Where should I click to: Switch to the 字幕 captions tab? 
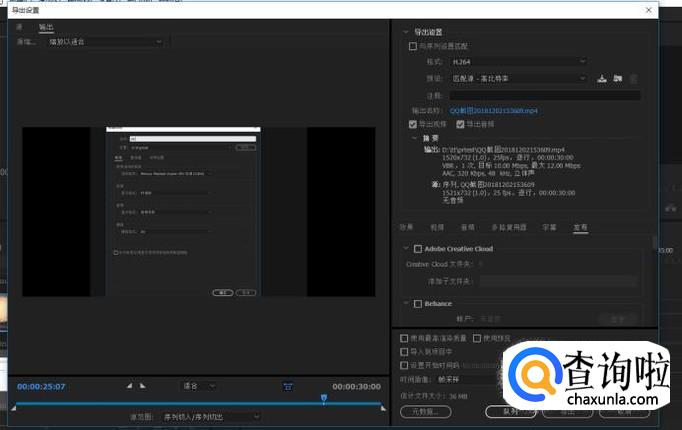(x=549, y=228)
